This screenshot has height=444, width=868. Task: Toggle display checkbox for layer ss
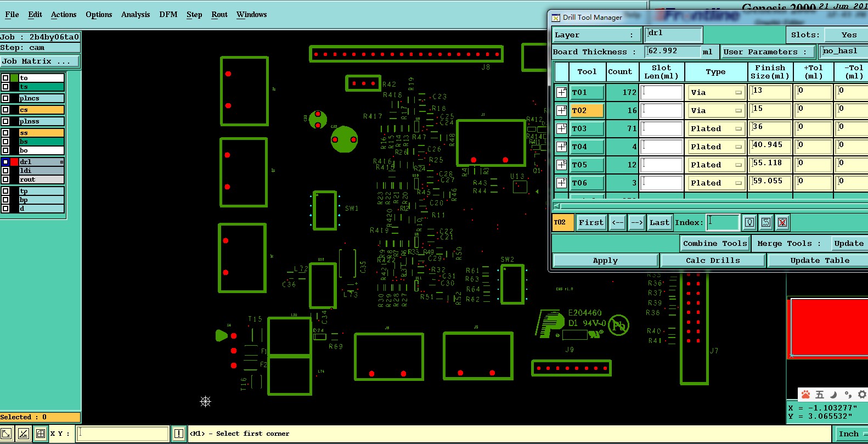(x=5, y=133)
